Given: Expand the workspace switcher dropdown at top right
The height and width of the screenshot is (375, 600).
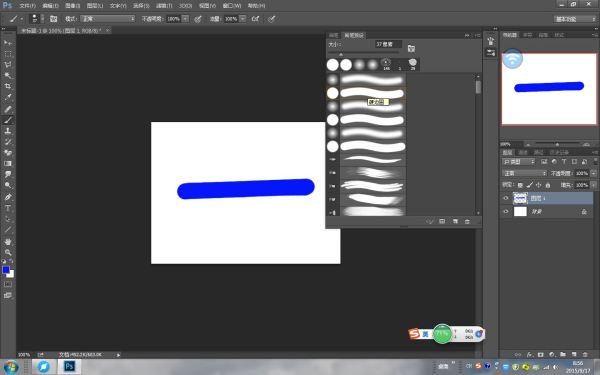Looking at the screenshot, I should tap(575, 19).
